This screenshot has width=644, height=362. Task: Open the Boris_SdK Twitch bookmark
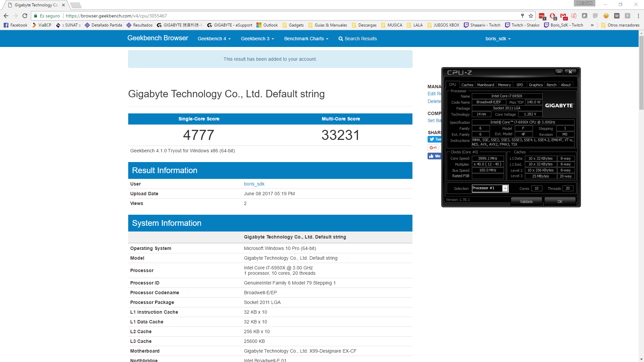[563, 25]
